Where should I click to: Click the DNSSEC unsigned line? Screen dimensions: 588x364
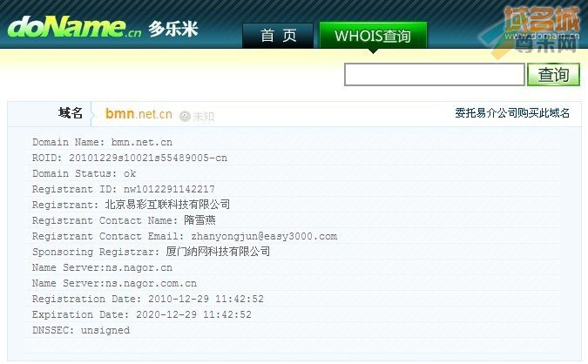(81, 330)
